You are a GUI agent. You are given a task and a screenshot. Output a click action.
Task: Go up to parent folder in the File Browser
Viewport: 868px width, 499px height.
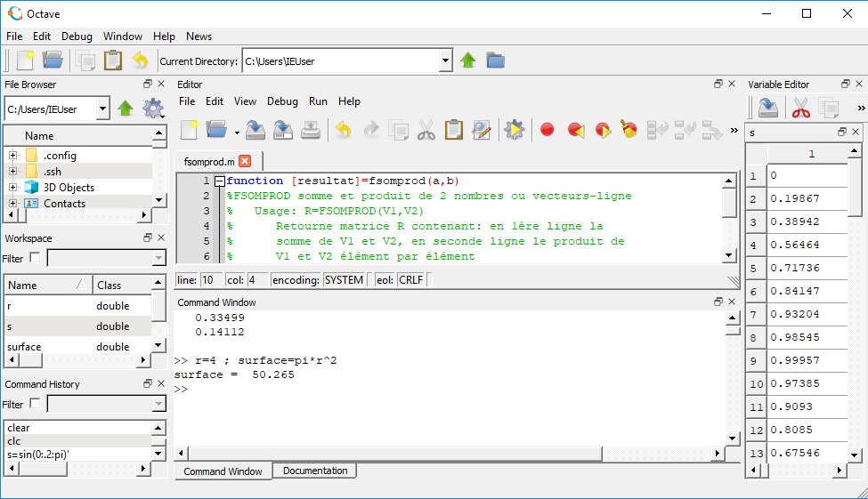tap(126, 109)
